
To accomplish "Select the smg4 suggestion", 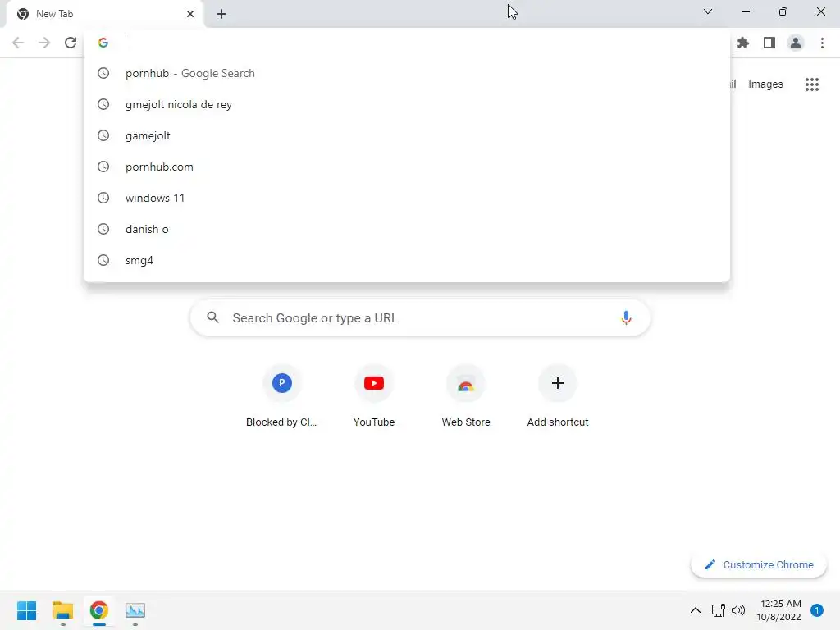I will pos(407,260).
